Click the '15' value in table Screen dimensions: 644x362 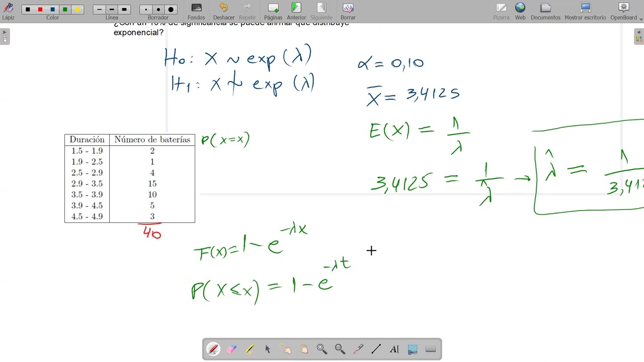point(152,184)
